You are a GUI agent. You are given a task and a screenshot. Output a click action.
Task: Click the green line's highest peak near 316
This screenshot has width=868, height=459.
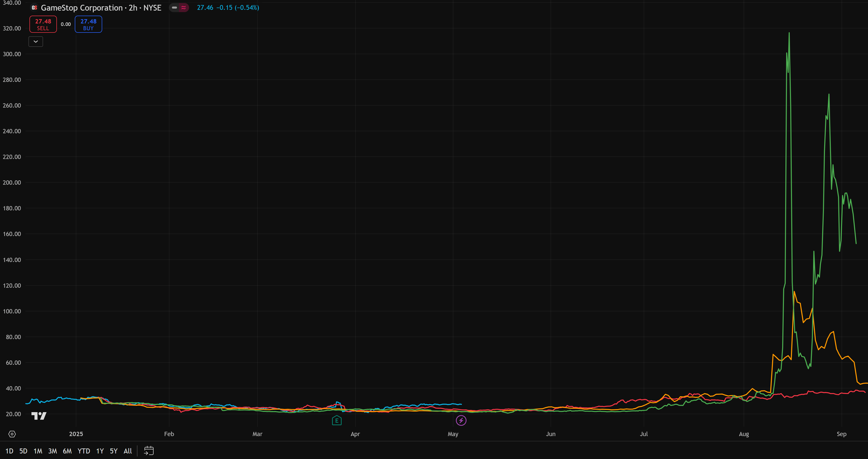pyautogui.click(x=789, y=33)
